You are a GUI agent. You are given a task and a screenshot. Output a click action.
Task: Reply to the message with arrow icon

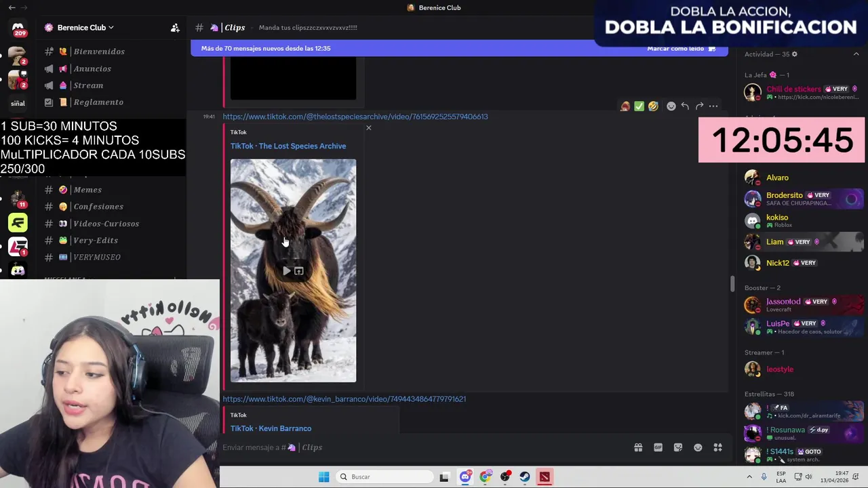(x=685, y=106)
